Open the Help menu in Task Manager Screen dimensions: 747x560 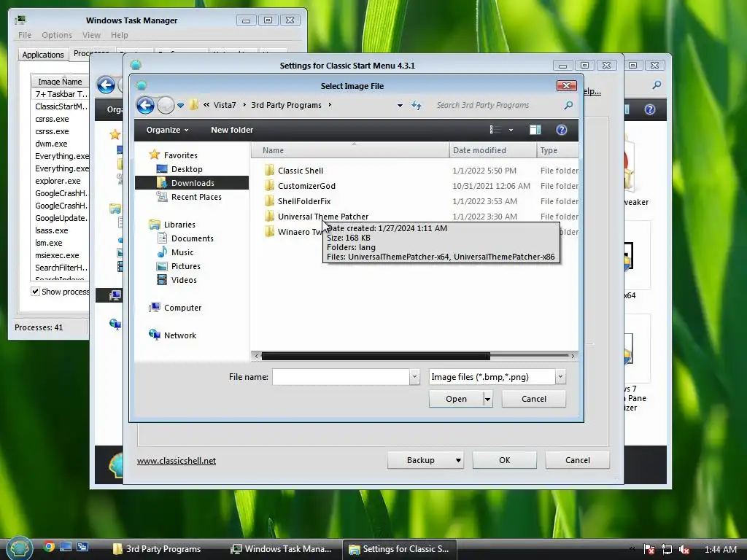tap(119, 35)
